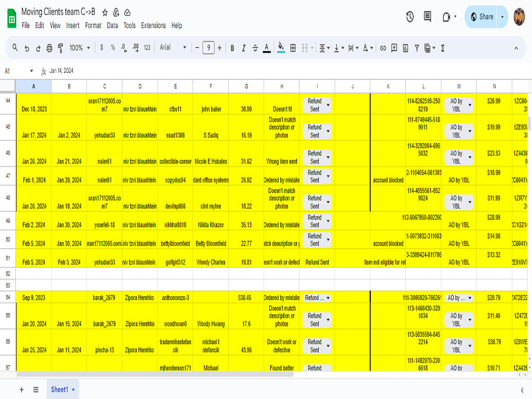Select column A header
Image resolution: width=532 pixels, height=399 pixels.
coord(34,86)
